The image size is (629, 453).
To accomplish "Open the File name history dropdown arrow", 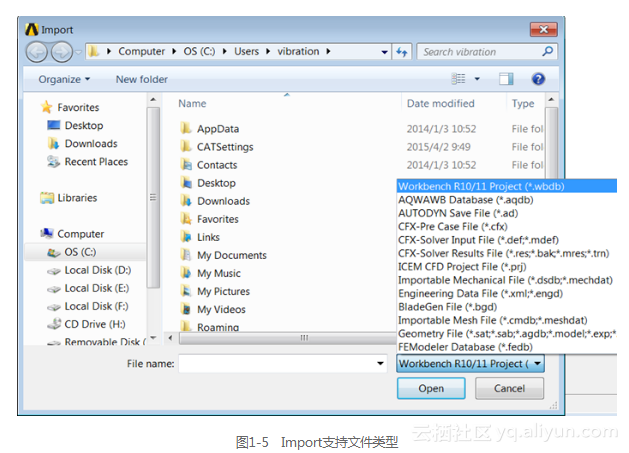I will click(380, 364).
